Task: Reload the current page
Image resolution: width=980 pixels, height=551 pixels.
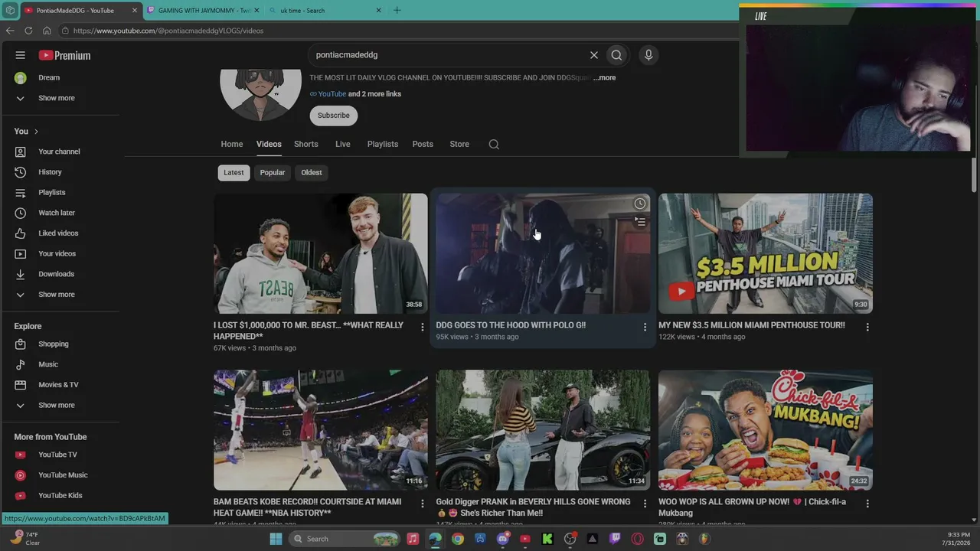Action: point(28,31)
